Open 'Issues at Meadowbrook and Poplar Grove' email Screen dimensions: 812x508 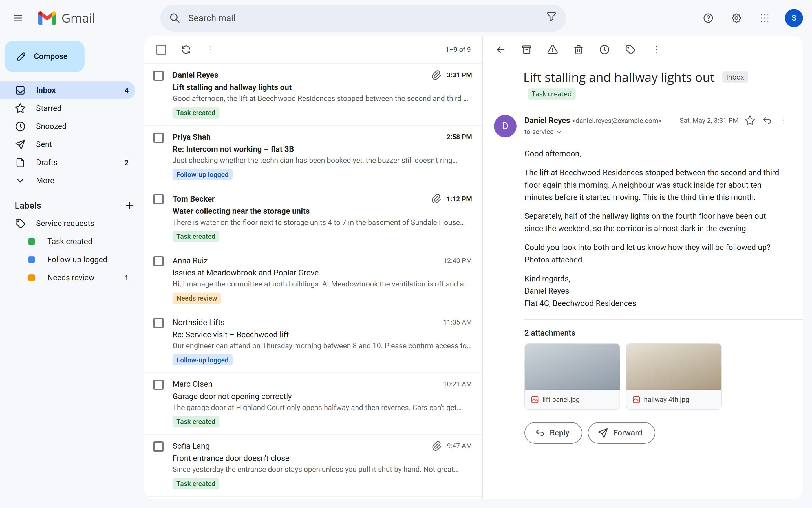click(x=313, y=280)
